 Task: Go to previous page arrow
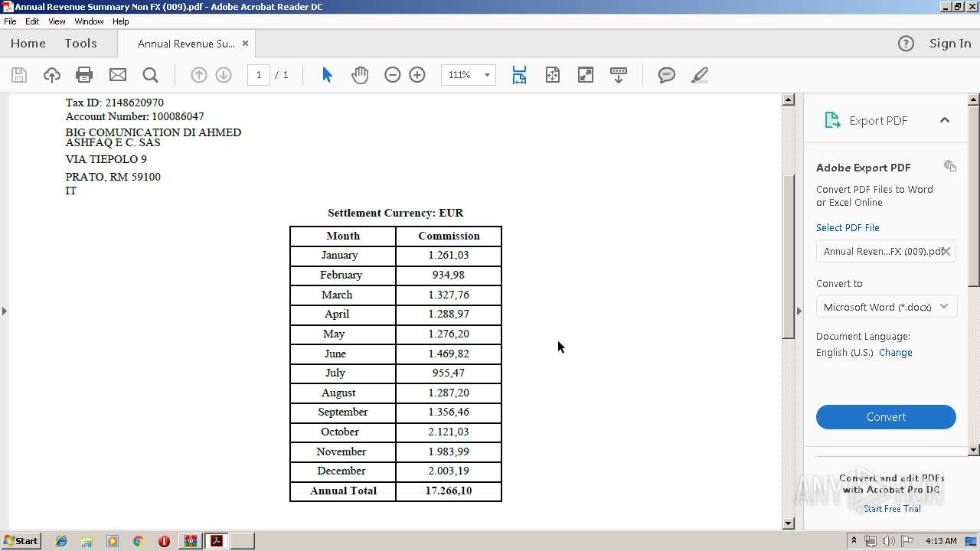(x=199, y=75)
